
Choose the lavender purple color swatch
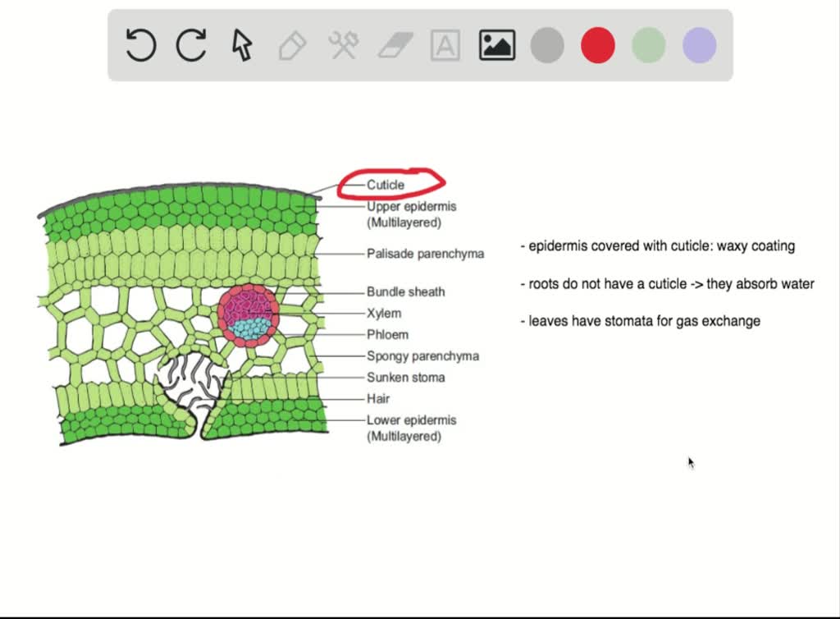[700, 45]
